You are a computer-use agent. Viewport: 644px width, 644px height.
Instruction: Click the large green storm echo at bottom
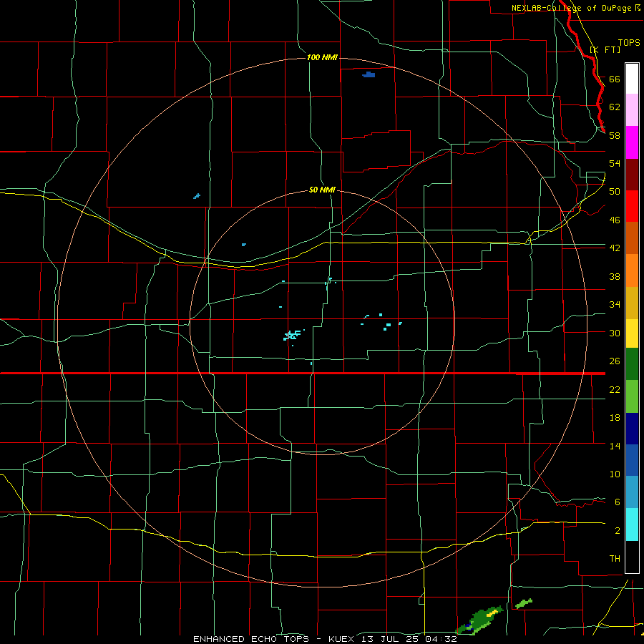[x=479, y=620]
